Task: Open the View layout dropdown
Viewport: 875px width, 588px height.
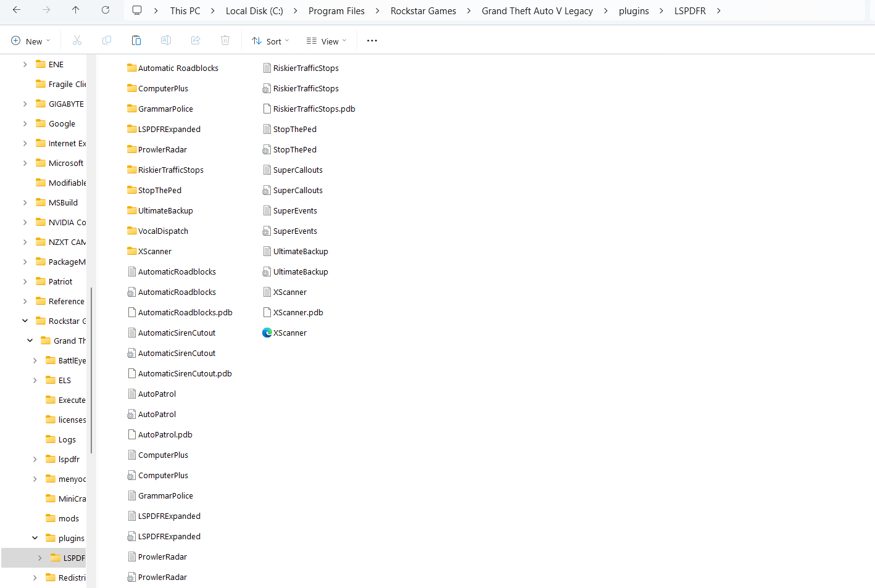Action: 326,41
